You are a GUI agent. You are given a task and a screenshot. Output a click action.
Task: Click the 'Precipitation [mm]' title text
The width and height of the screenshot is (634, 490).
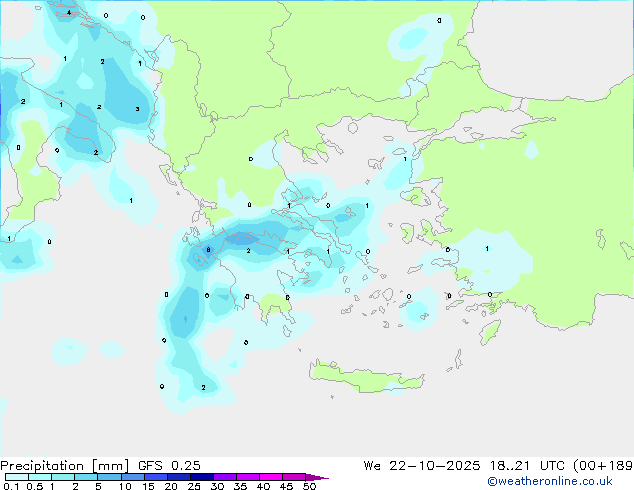coord(65,466)
